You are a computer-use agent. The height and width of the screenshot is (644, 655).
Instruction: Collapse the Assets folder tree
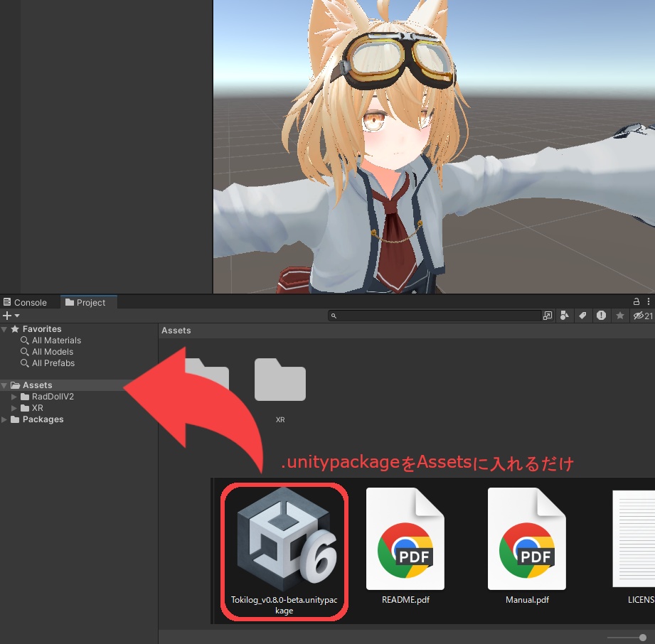point(4,385)
